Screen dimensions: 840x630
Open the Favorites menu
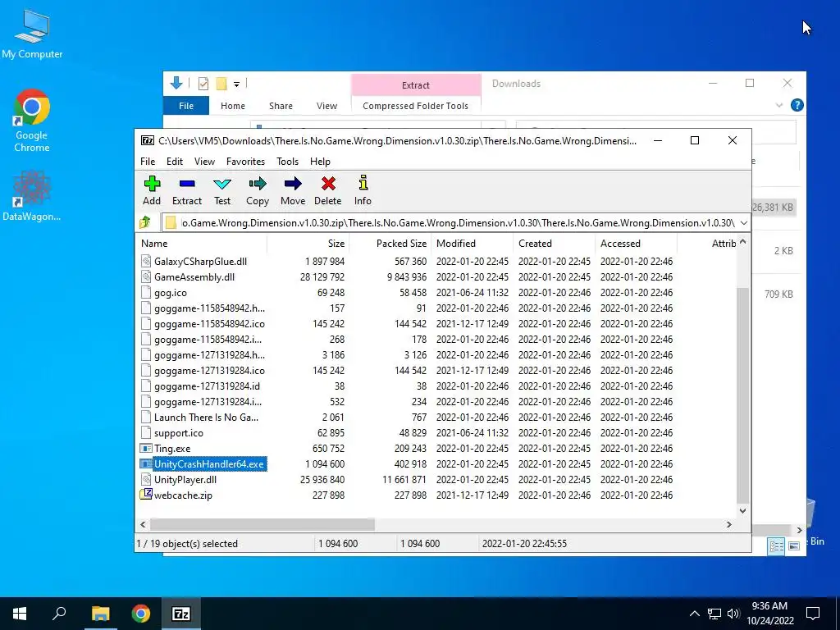tap(245, 162)
